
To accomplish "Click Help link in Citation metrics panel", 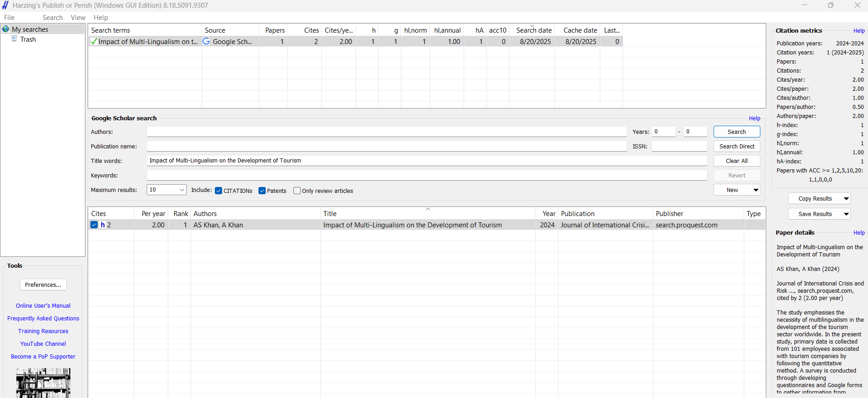I will 858,31.
